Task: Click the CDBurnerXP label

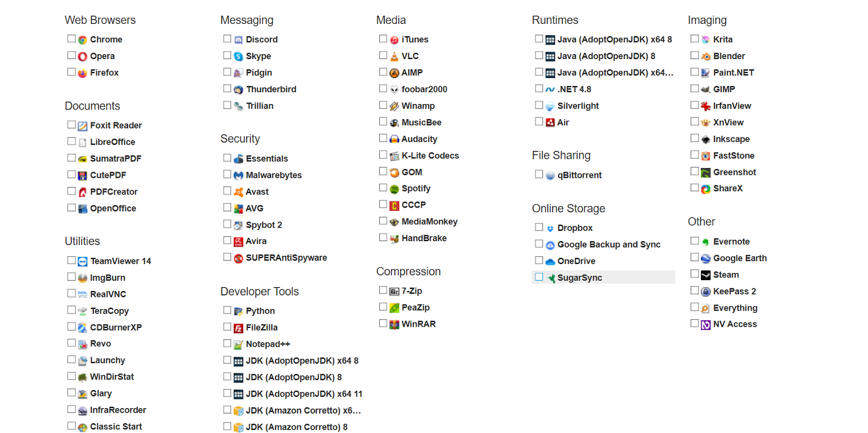Action: pyautogui.click(x=116, y=327)
